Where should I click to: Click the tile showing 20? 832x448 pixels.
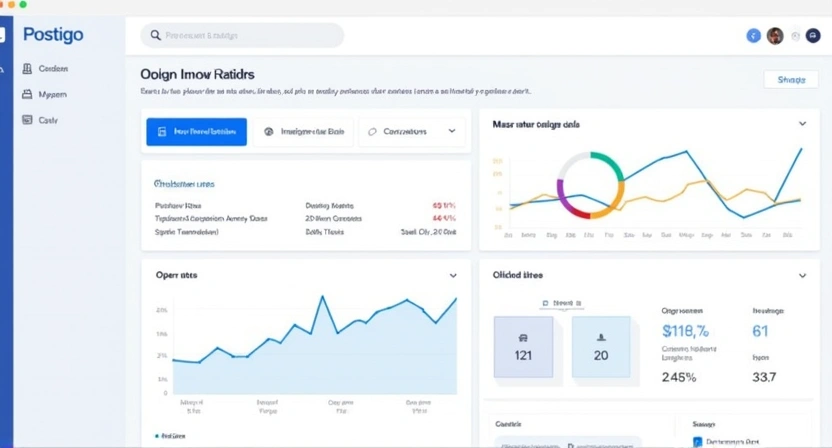(601, 347)
